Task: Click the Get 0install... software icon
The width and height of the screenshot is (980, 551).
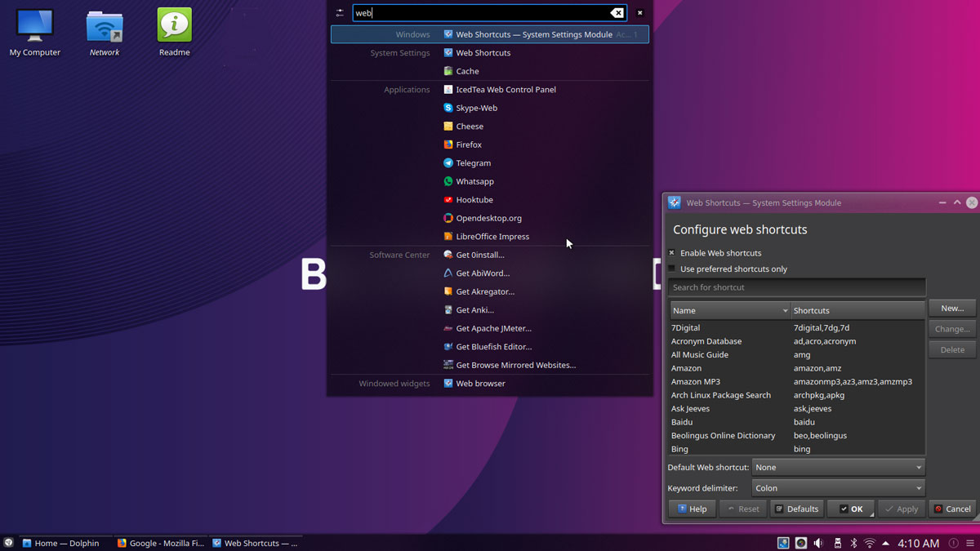Action: pyautogui.click(x=448, y=255)
